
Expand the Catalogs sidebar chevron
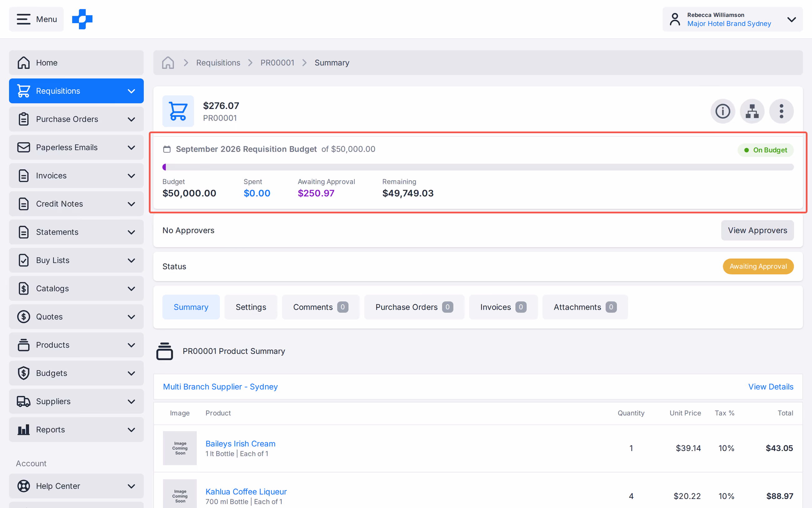click(x=131, y=289)
